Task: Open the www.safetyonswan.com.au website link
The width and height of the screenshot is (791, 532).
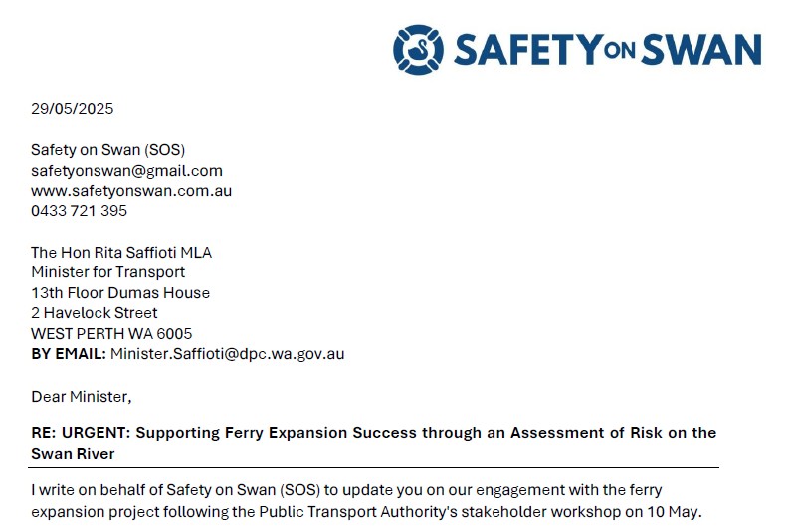Action: click(x=131, y=190)
